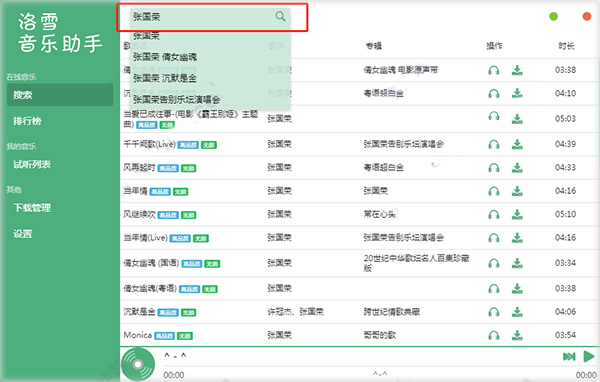Viewport: 600px width, 382px height.
Task: Download 风继续吹
Action: [x=517, y=215]
